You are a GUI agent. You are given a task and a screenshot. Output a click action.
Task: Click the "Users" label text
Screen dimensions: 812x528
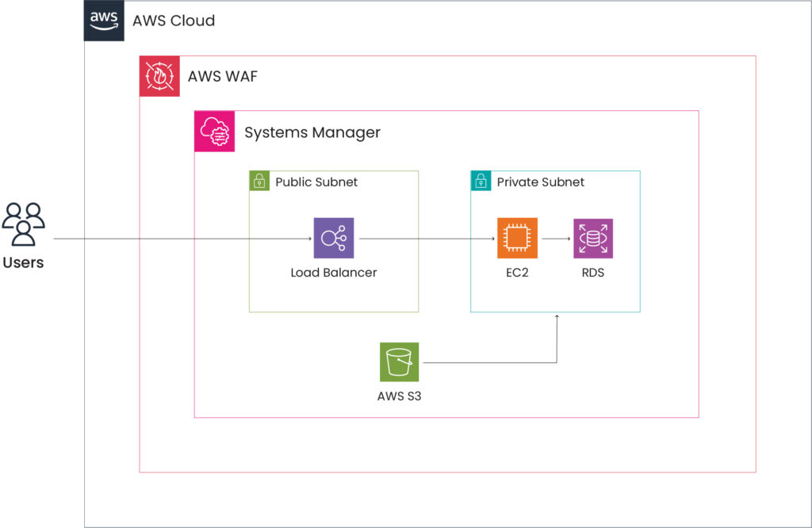tap(23, 262)
